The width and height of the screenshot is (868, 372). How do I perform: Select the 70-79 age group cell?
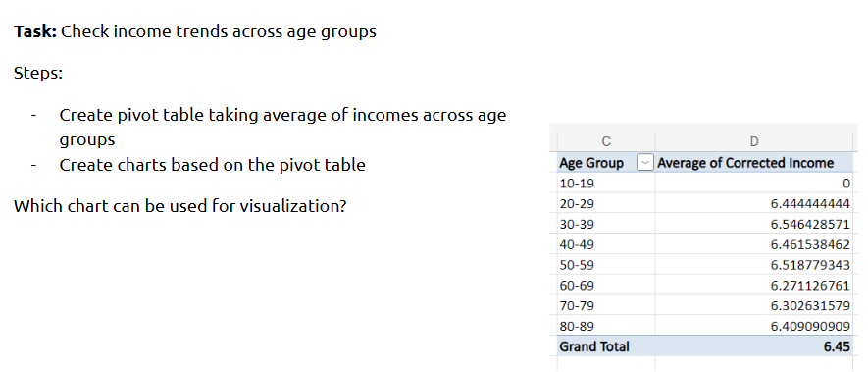tap(605, 305)
